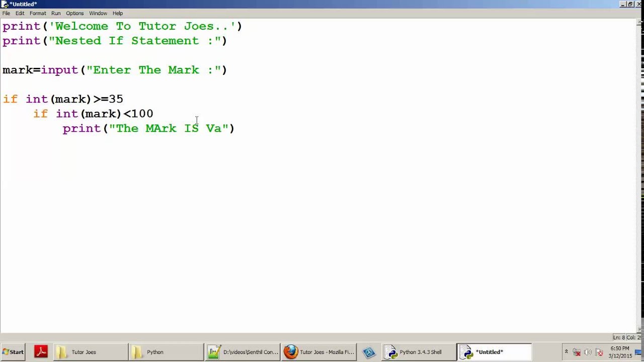Click the 'Enter The Mark :' prompt text
The image size is (644, 362).
pos(153,70)
